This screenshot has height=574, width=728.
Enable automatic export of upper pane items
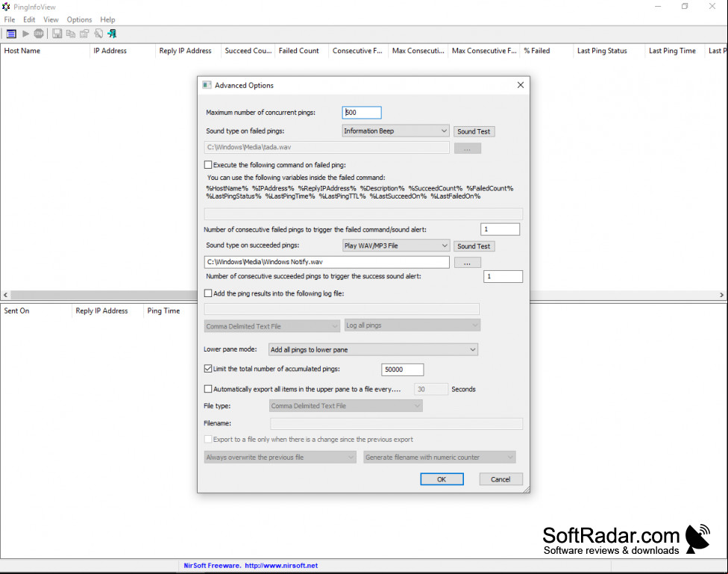pyautogui.click(x=208, y=389)
